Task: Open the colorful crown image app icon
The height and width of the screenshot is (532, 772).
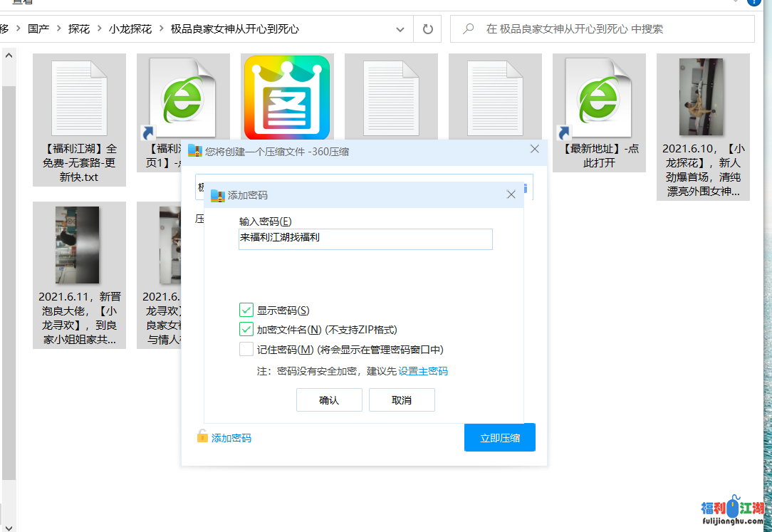Action: click(x=287, y=98)
